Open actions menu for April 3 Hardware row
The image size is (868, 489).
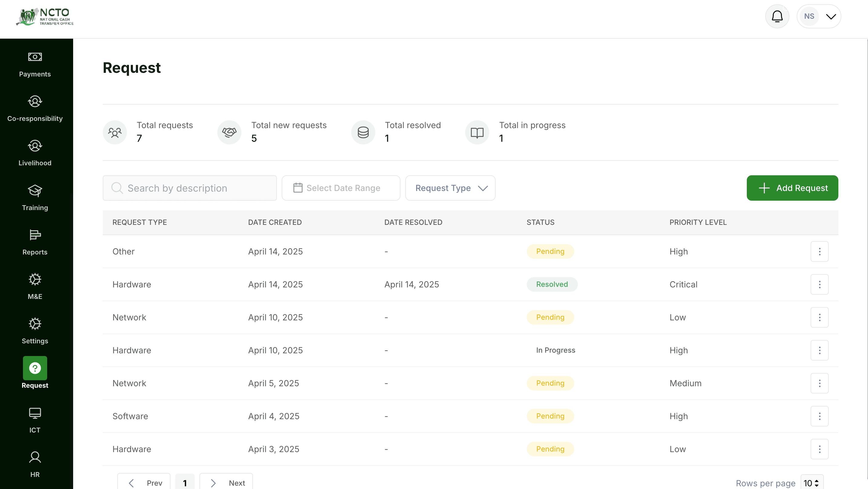819,449
